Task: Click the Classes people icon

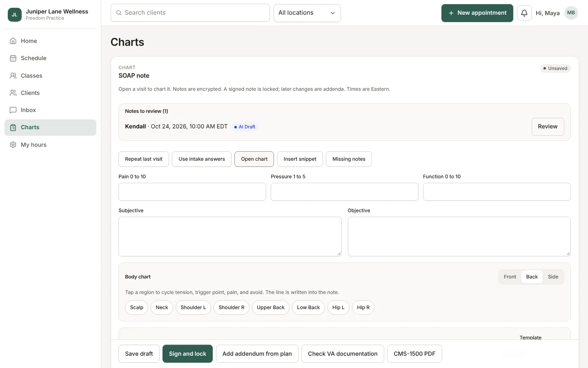Action: 13,76
